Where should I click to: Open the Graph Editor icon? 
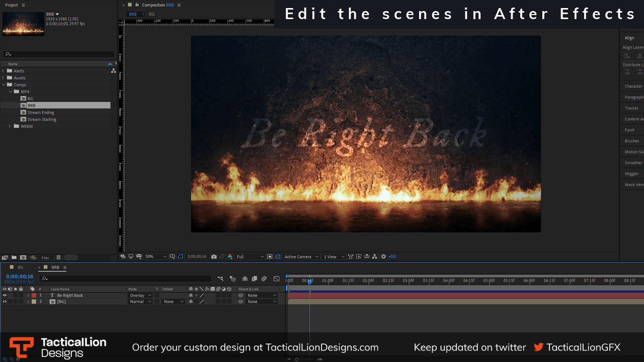276,278
